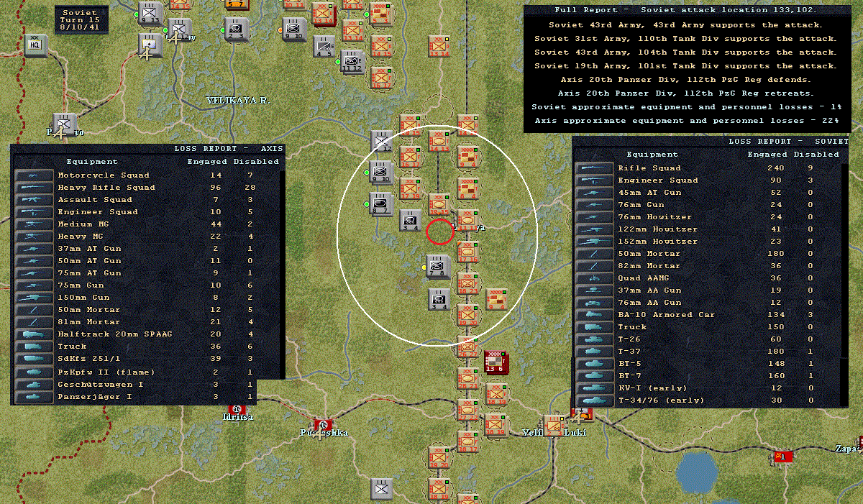The width and height of the screenshot is (863, 504).
Task: Click the T-37 row label
Action: (x=630, y=352)
